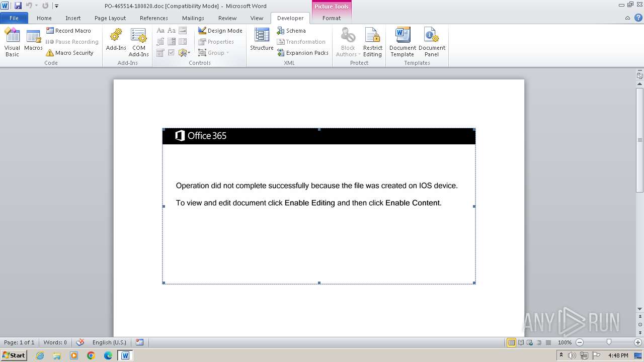Screen dimensions: 644x362
Task: Change language English (U.S.) in status bar
Action: point(109,342)
